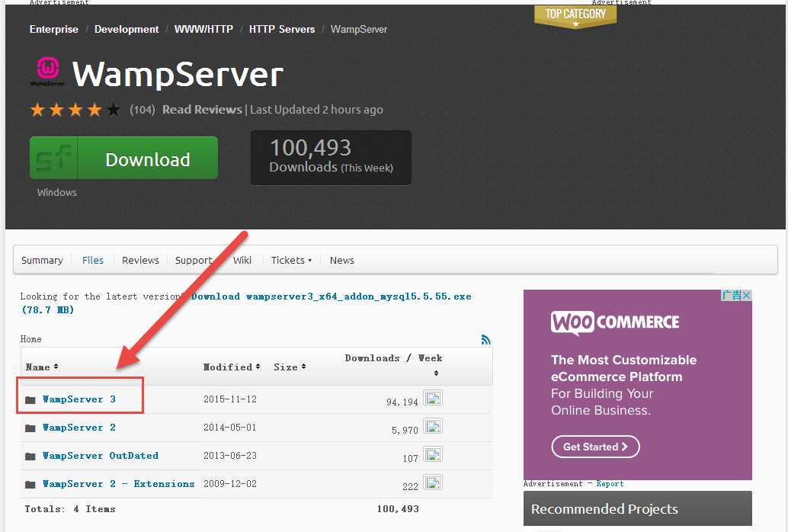
Task: Click the Recommended Projects heading
Action: tap(604, 509)
